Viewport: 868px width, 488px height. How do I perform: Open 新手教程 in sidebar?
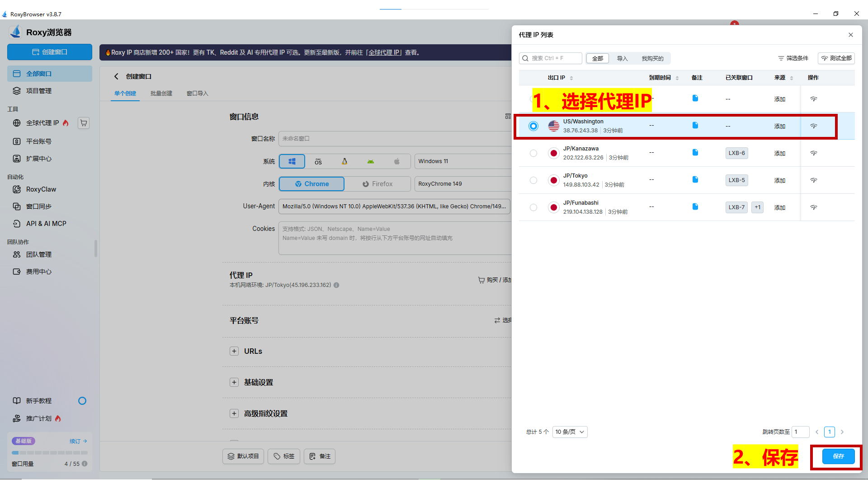coord(50,401)
